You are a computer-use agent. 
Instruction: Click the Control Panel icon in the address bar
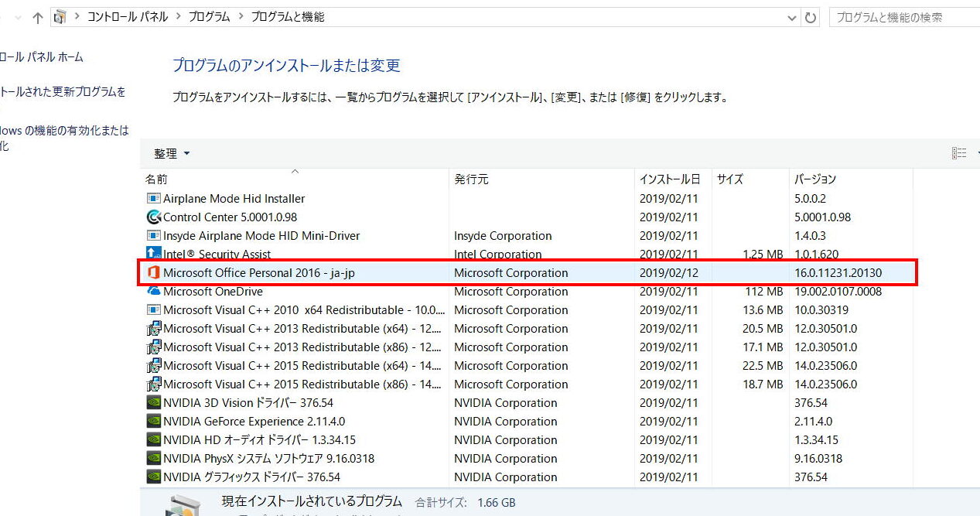(60, 17)
